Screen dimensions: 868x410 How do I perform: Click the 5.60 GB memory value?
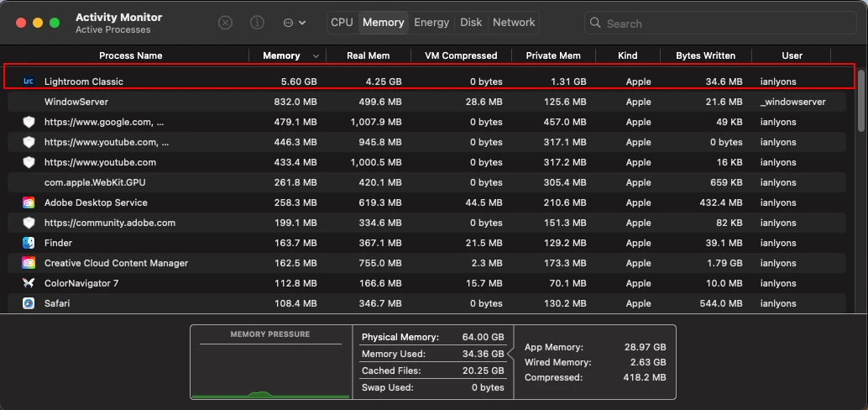click(x=299, y=81)
